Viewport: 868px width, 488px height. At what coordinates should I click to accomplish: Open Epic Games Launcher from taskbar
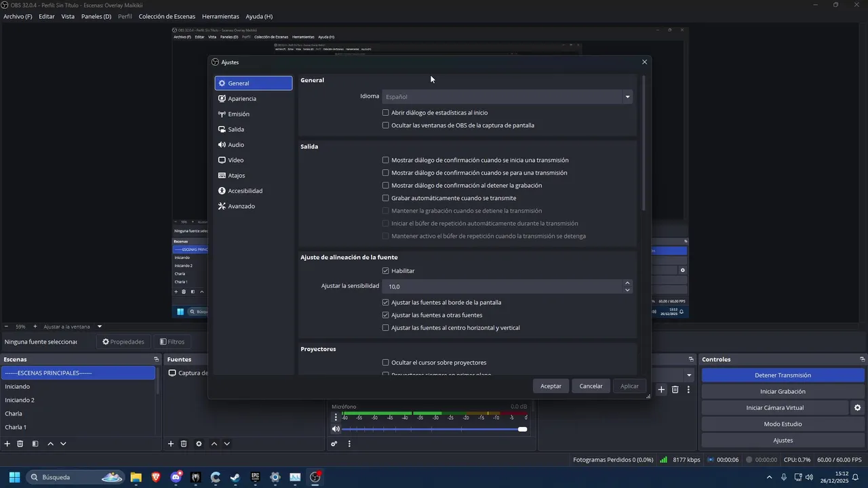[x=255, y=477]
